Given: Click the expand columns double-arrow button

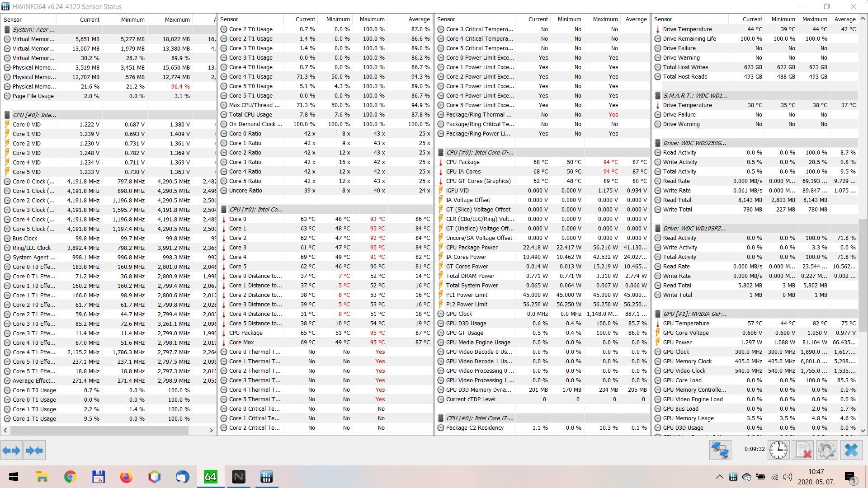Looking at the screenshot, I should (x=11, y=450).
